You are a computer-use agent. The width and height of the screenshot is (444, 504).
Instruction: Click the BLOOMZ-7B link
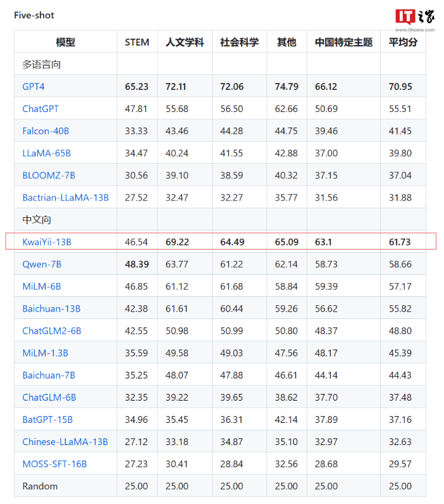click(x=49, y=175)
